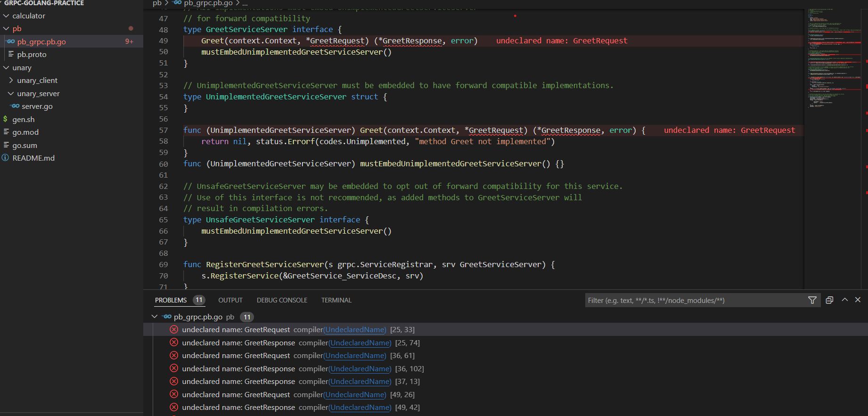Switch to the PROBLEMS tab

click(171, 300)
